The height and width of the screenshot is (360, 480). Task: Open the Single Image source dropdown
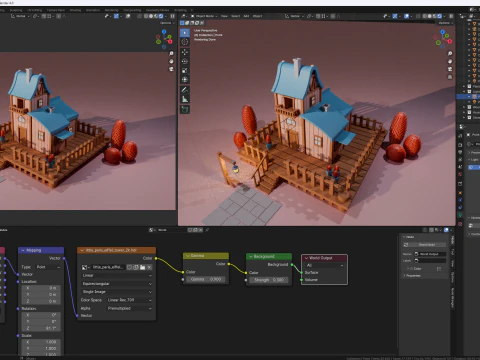117,292
